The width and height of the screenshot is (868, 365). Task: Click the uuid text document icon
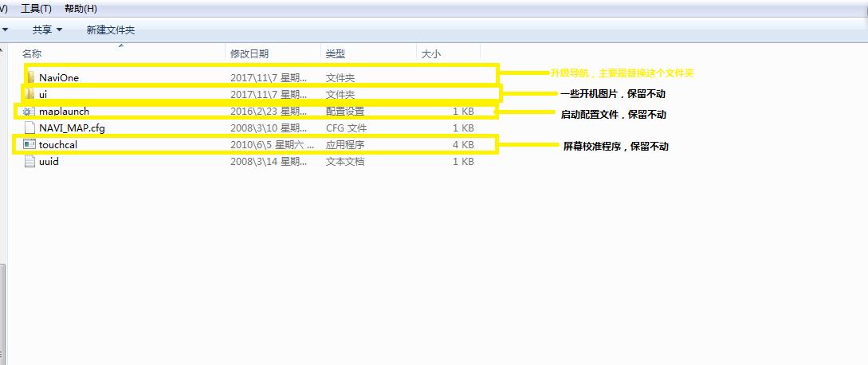pos(29,161)
